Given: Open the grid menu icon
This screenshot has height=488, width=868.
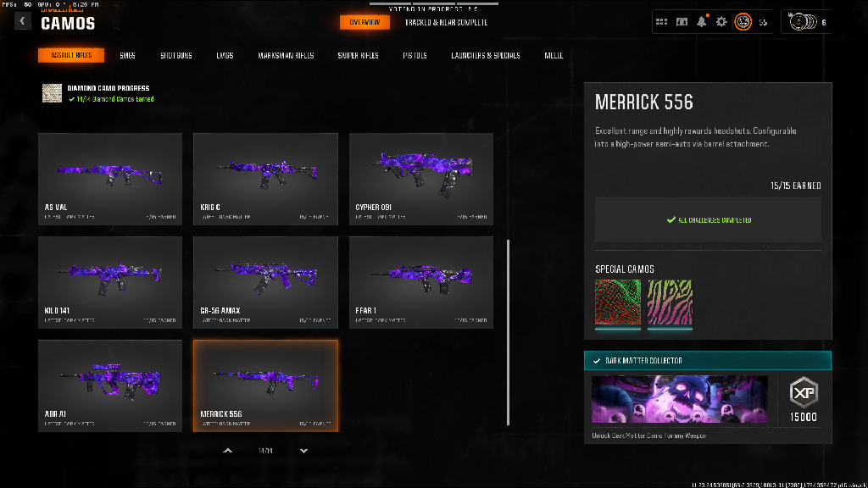Looking at the screenshot, I should pos(661,22).
